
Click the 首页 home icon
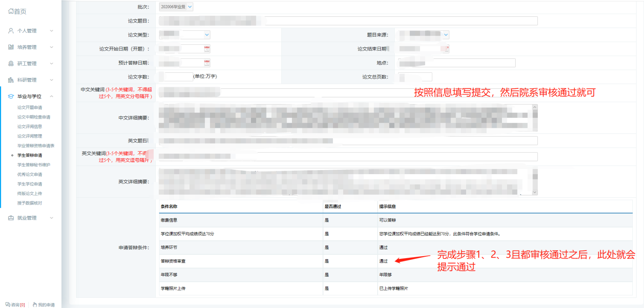[11, 12]
